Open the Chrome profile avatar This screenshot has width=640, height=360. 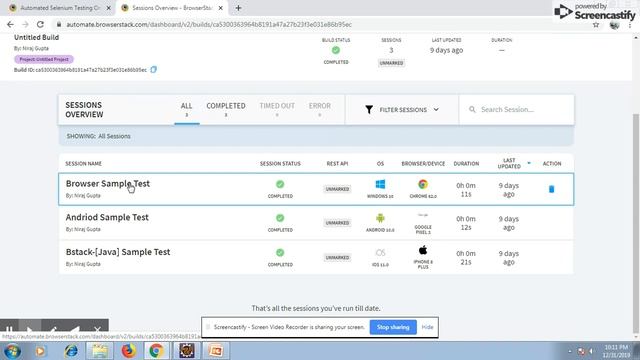(614, 25)
